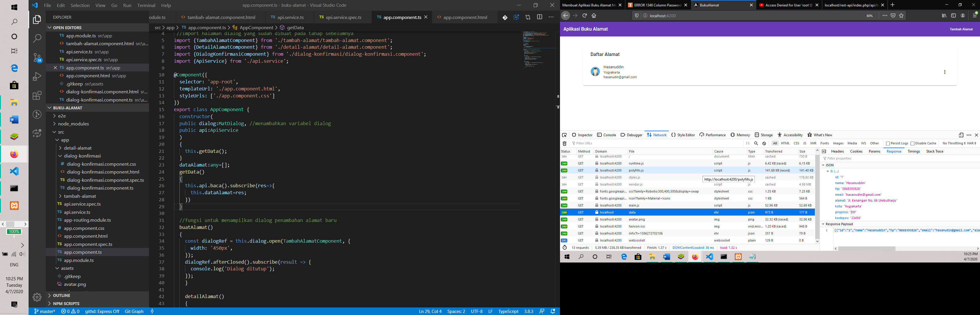Open the Firefox hamburger menu

coord(975,15)
